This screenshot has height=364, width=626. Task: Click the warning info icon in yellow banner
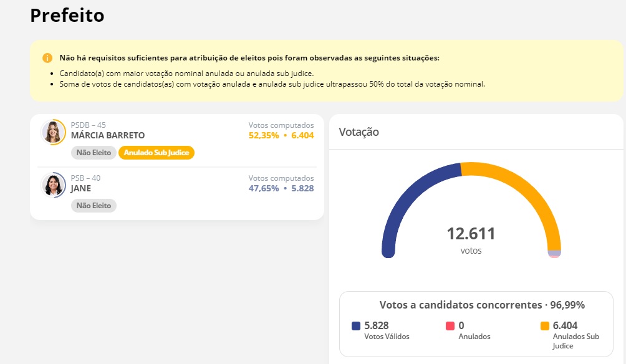[x=47, y=58]
